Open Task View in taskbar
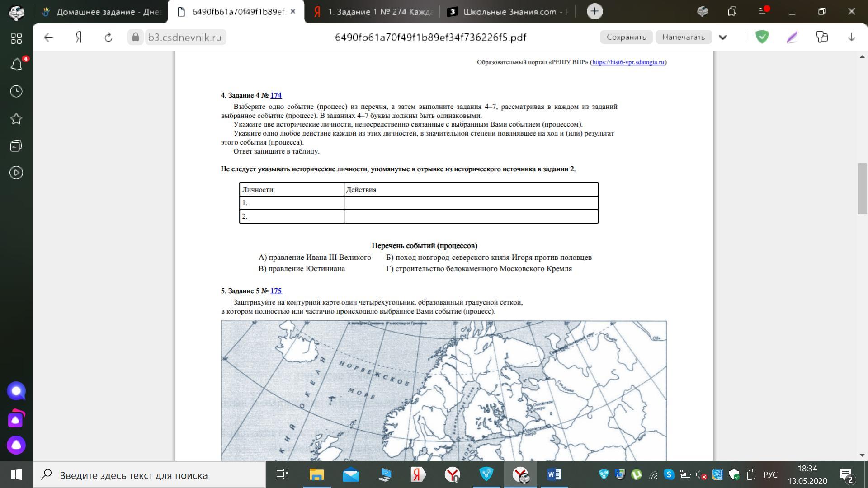This screenshot has height=488, width=868. coord(282,475)
